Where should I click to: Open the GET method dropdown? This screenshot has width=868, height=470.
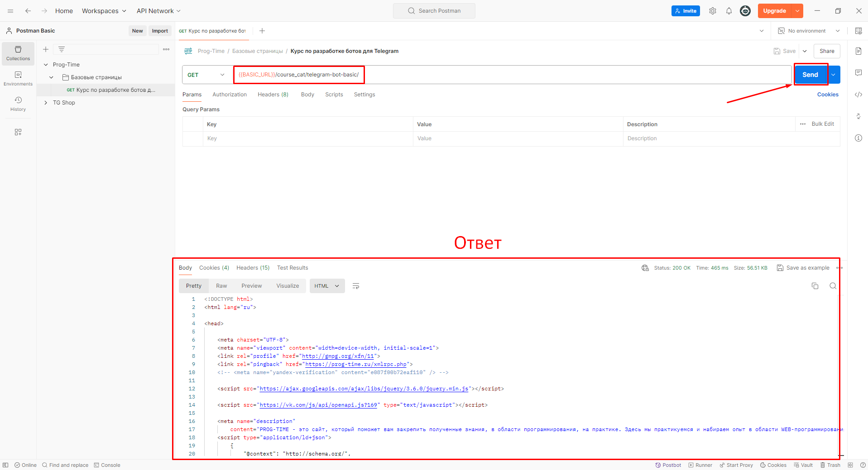click(207, 75)
